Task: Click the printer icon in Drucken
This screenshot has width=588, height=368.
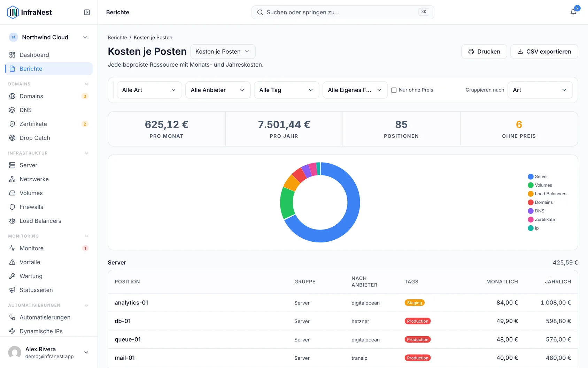Action: [x=471, y=52]
